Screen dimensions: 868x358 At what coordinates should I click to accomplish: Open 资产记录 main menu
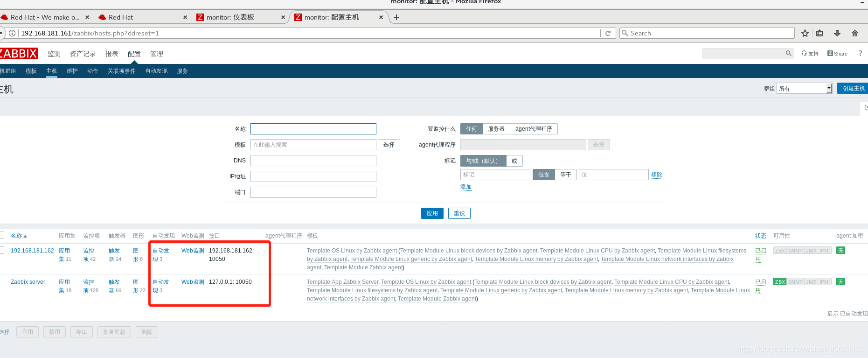[x=83, y=54]
